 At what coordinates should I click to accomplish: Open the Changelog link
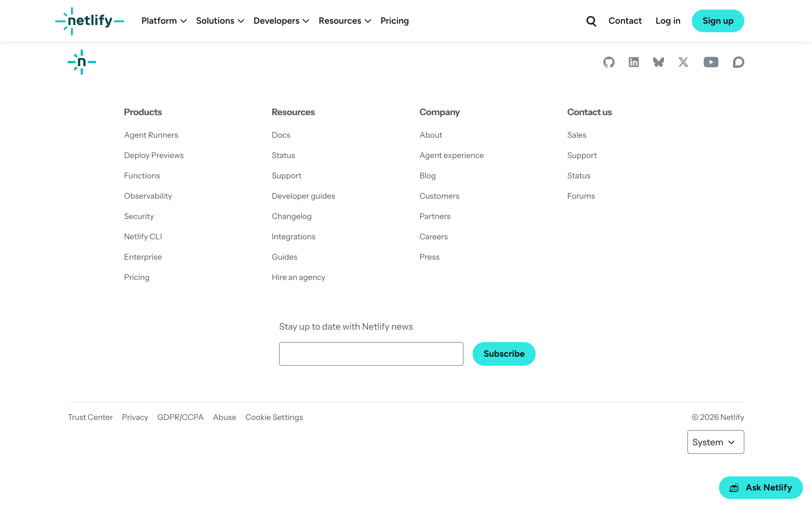point(292,216)
